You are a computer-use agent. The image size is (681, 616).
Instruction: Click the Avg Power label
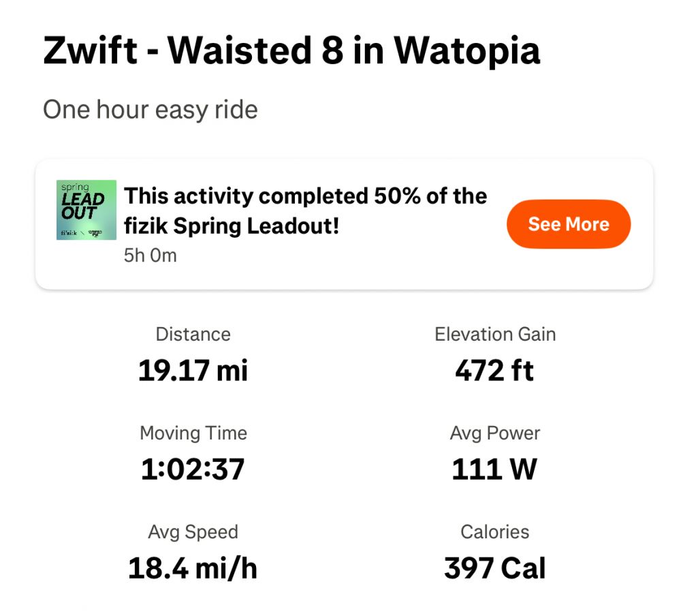(x=495, y=433)
